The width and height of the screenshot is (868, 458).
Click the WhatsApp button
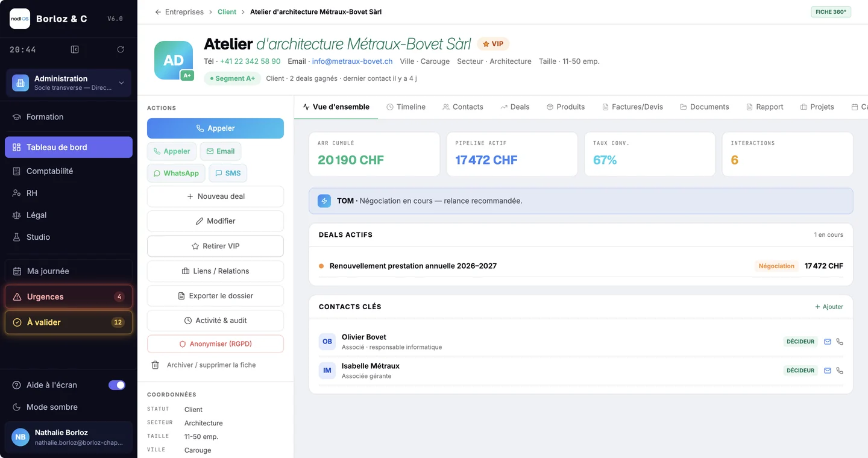click(176, 174)
